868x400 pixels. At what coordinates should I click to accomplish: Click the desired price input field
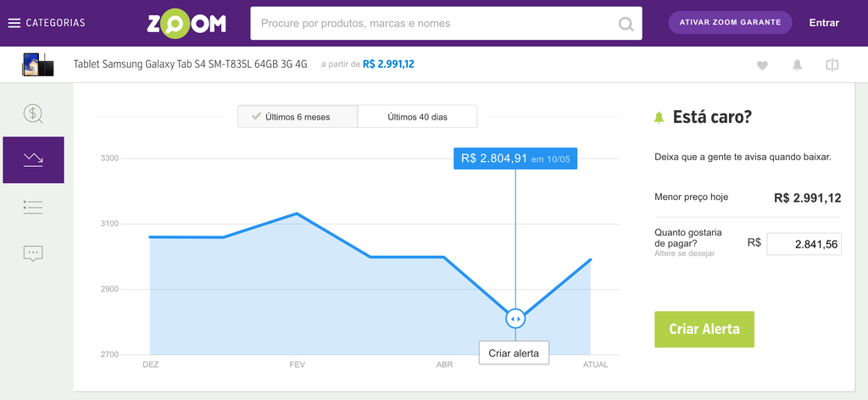coord(804,244)
